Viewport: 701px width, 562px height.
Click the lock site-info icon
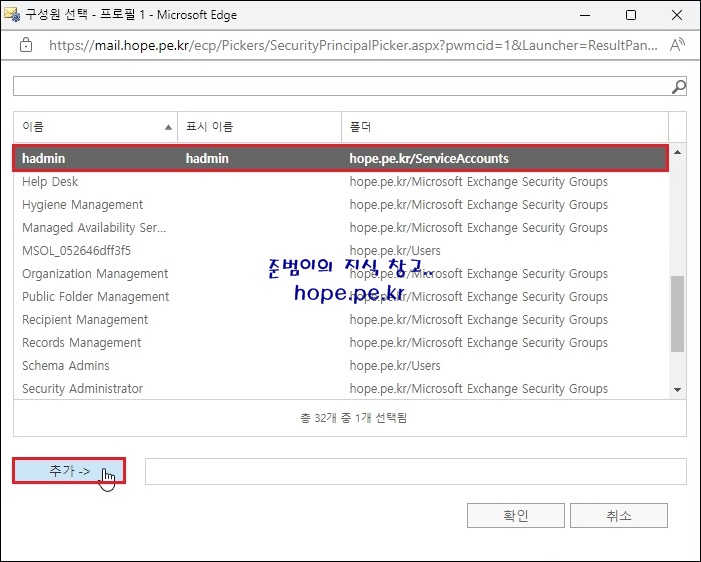[26, 45]
